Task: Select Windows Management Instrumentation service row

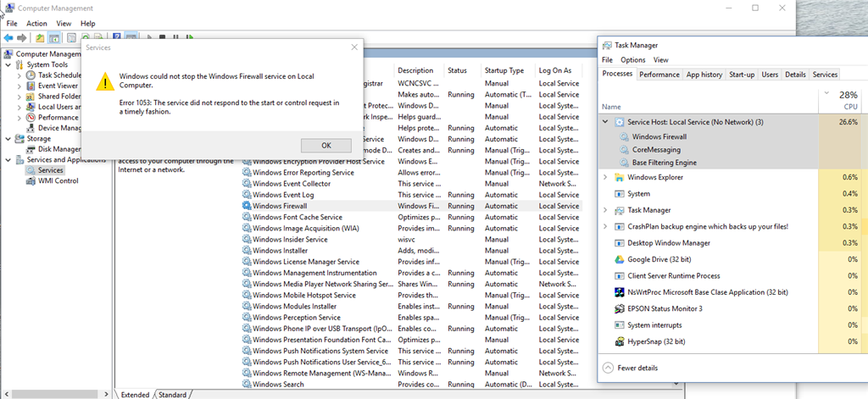Action: 411,273
